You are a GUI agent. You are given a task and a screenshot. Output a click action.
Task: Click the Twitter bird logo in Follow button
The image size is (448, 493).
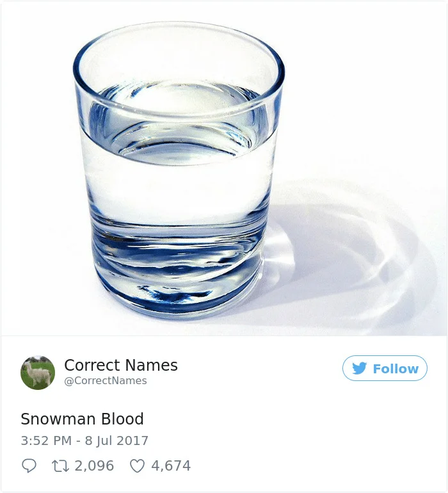coord(359,368)
